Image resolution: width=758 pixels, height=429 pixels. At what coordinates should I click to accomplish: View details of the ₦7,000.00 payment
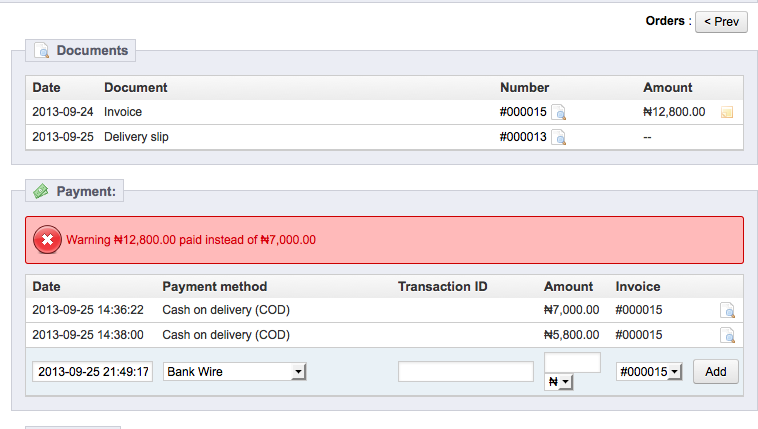point(727,311)
